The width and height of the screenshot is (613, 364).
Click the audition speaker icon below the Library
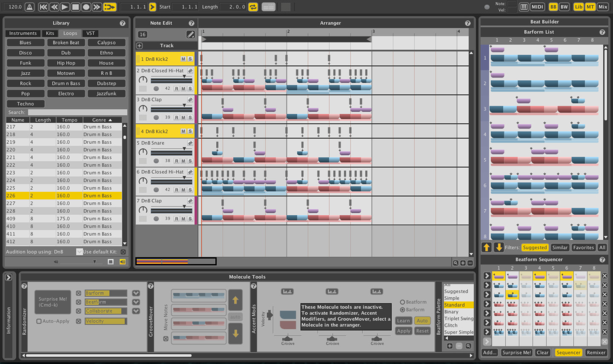click(123, 261)
